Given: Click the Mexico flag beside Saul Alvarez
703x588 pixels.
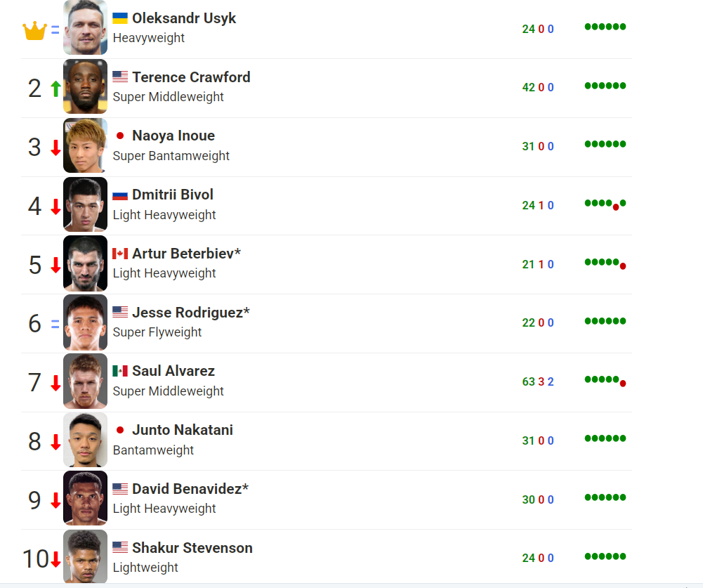Looking at the screenshot, I should coord(120,371).
